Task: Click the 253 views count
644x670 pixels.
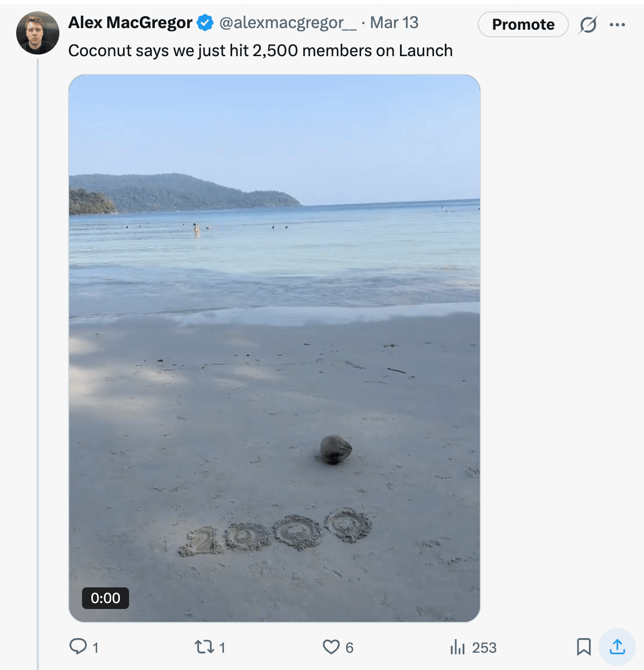Action: tap(484, 647)
